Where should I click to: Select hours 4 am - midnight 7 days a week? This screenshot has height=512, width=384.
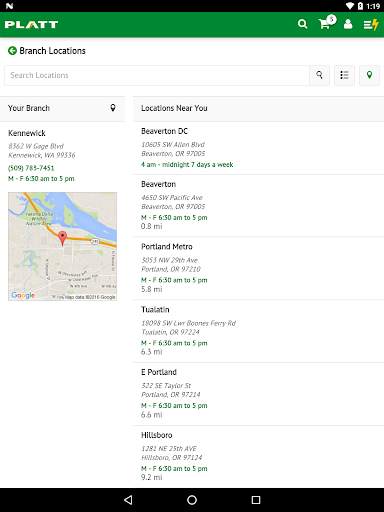[187, 164]
